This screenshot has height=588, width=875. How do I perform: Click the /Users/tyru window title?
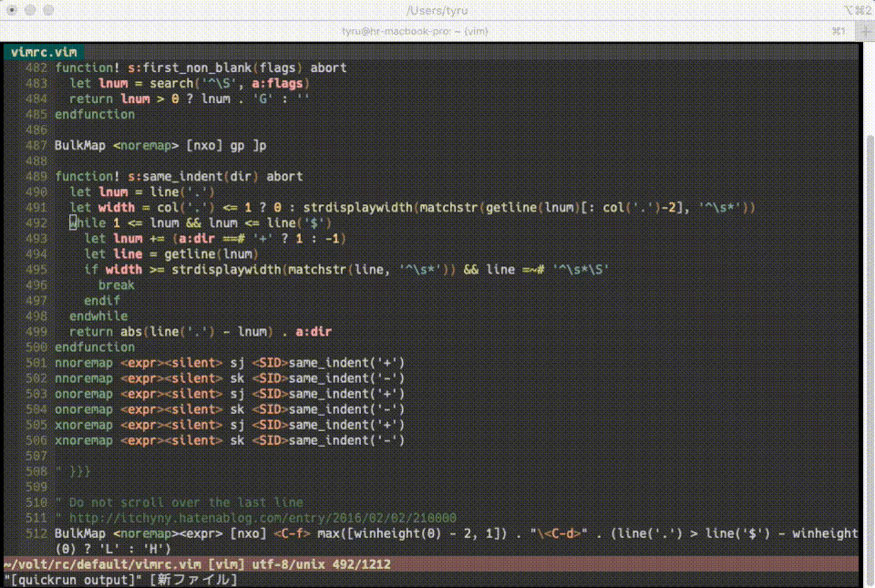pyautogui.click(x=437, y=10)
